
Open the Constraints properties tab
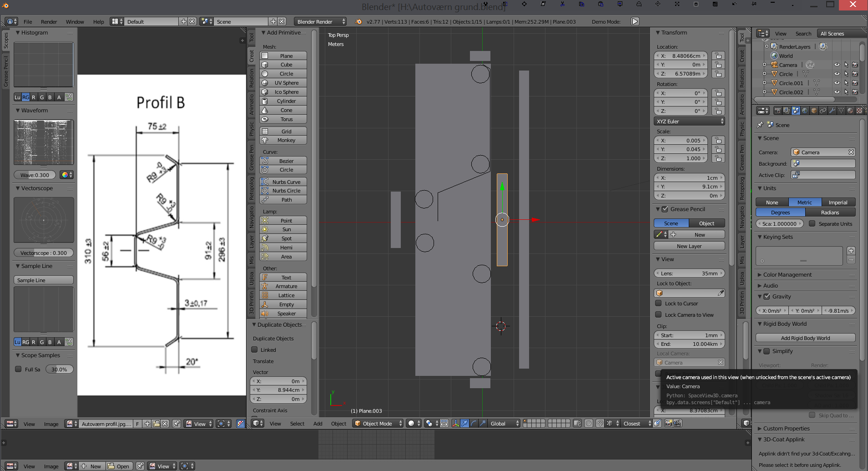pos(823,111)
